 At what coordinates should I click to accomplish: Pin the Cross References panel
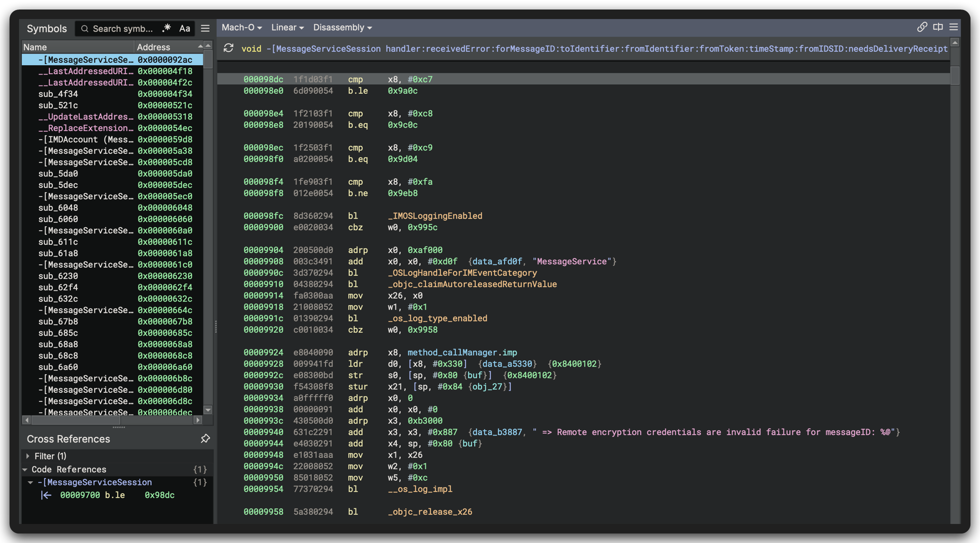pyautogui.click(x=205, y=438)
